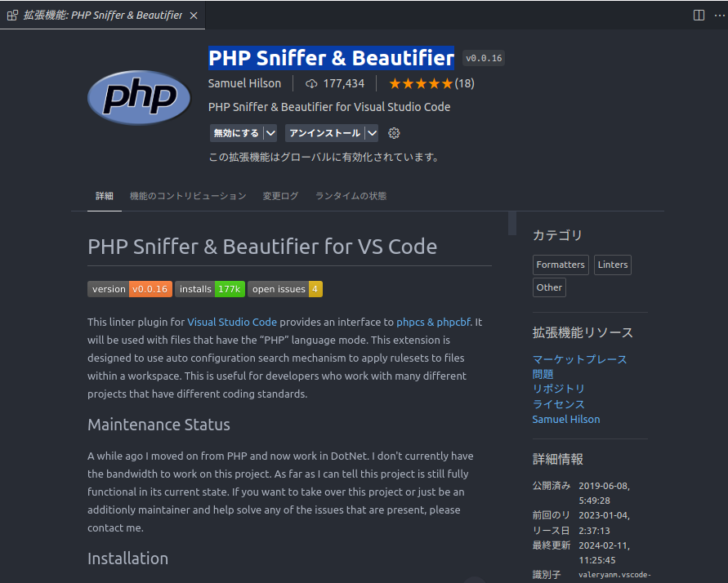Click the description PHP Sniffer & Beautifier for Visual Studio Code
The image size is (728, 583).
(x=329, y=107)
